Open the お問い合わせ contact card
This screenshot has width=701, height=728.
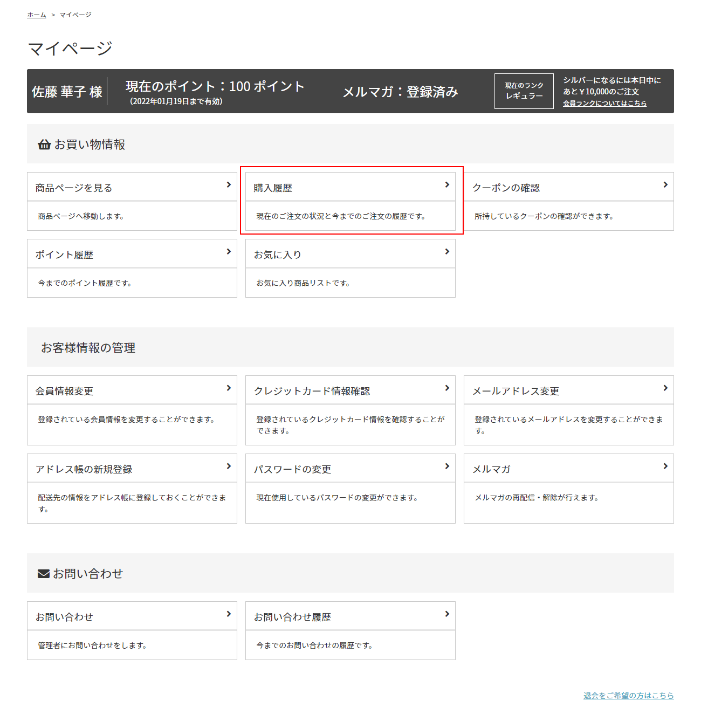(132, 630)
